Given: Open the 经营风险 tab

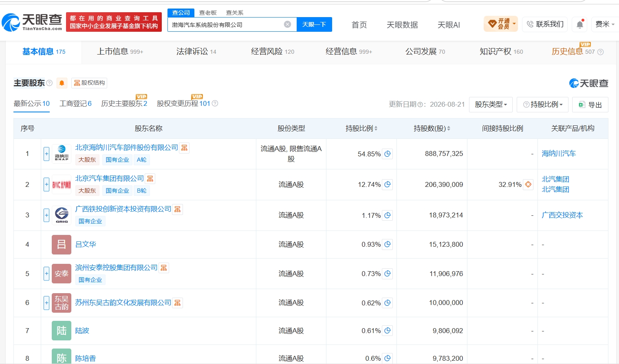Looking at the screenshot, I should [x=272, y=52].
